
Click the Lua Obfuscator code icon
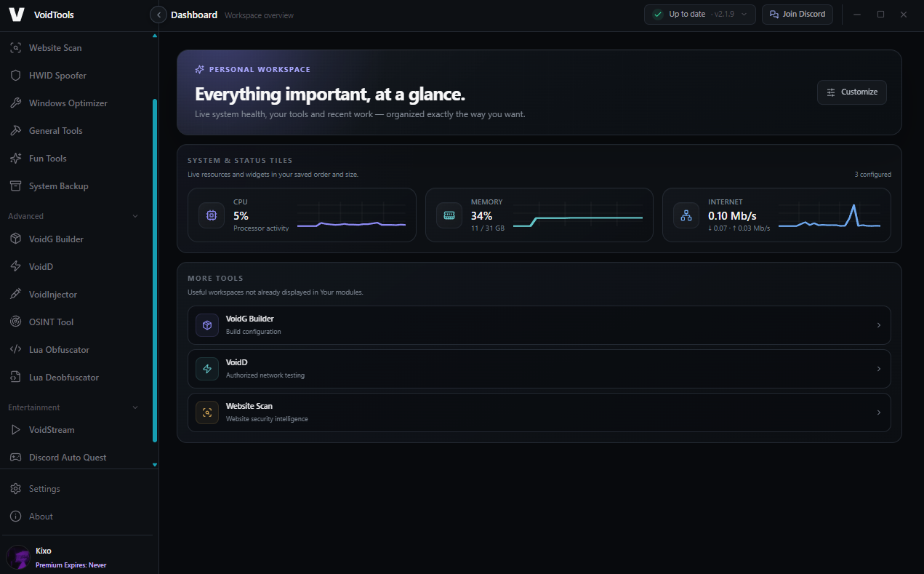(x=15, y=350)
